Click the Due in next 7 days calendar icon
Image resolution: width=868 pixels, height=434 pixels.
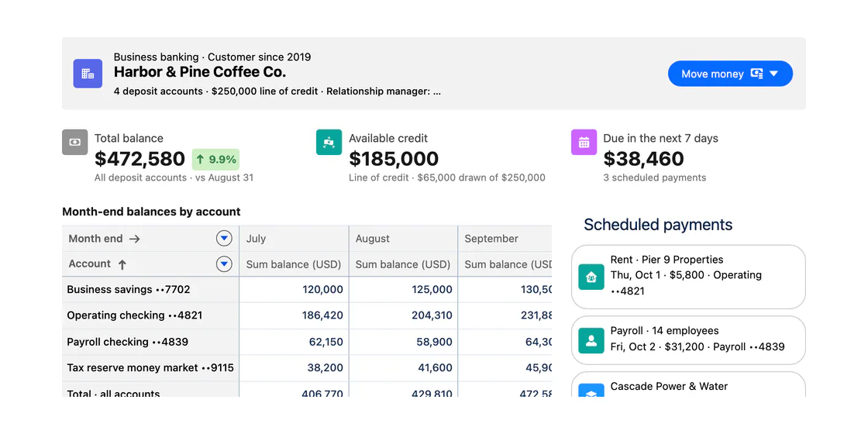tap(584, 143)
